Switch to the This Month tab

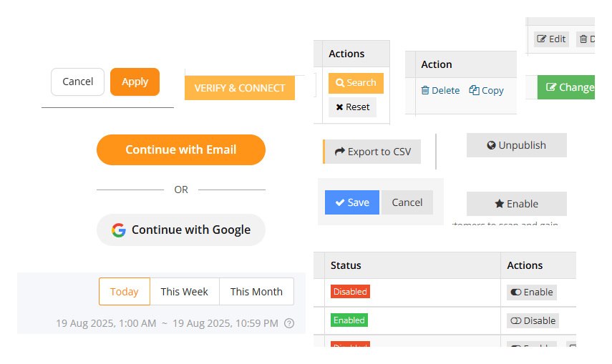pyautogui.click(x=256, y=292)
